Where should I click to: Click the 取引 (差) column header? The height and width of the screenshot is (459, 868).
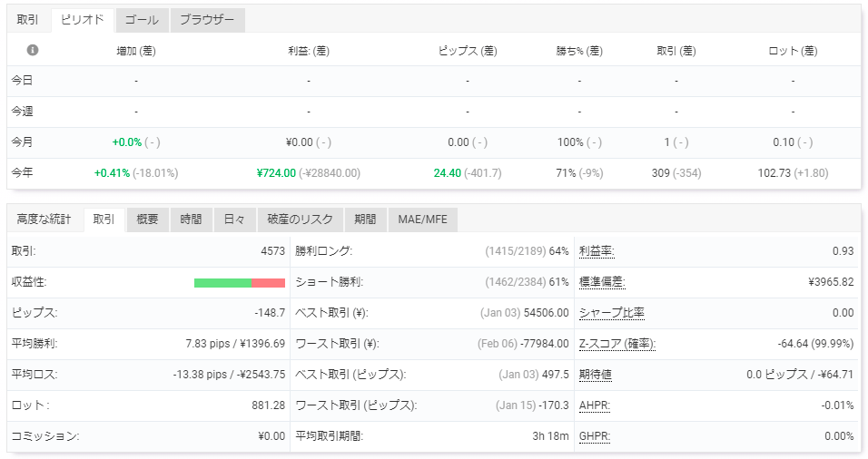pos(676,51)
